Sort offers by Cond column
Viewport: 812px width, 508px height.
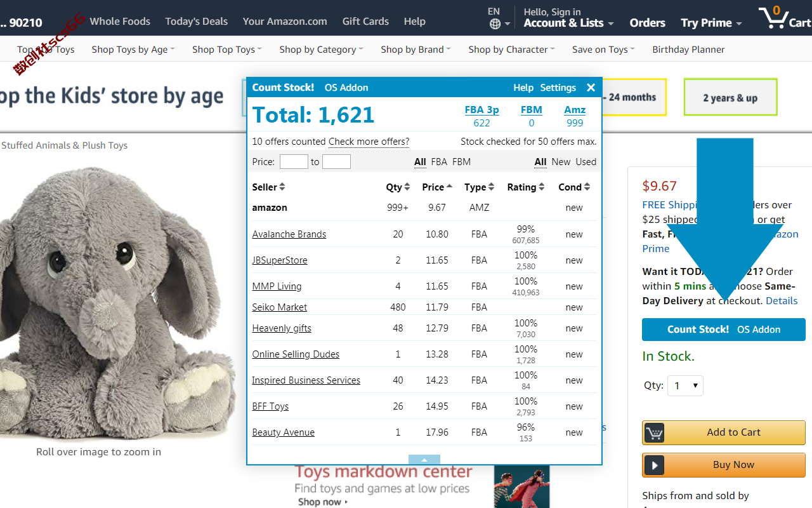574,187
